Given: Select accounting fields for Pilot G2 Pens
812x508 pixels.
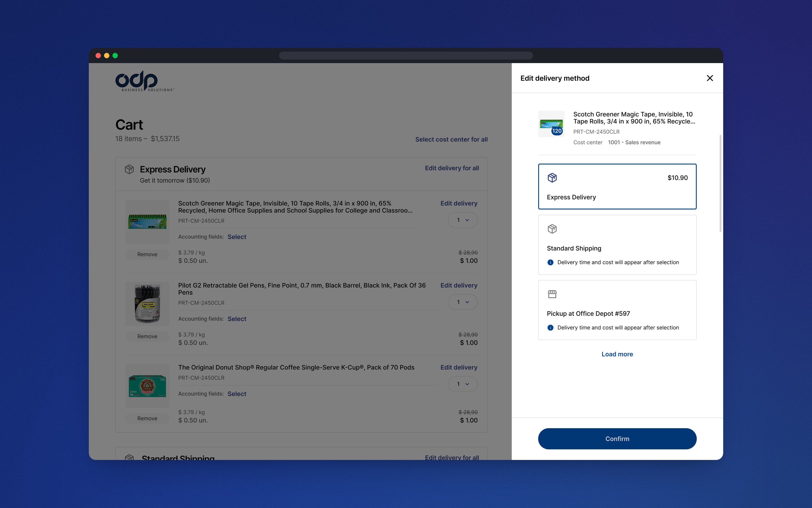Looking at the screenshot, I should (x=237, y=319).
